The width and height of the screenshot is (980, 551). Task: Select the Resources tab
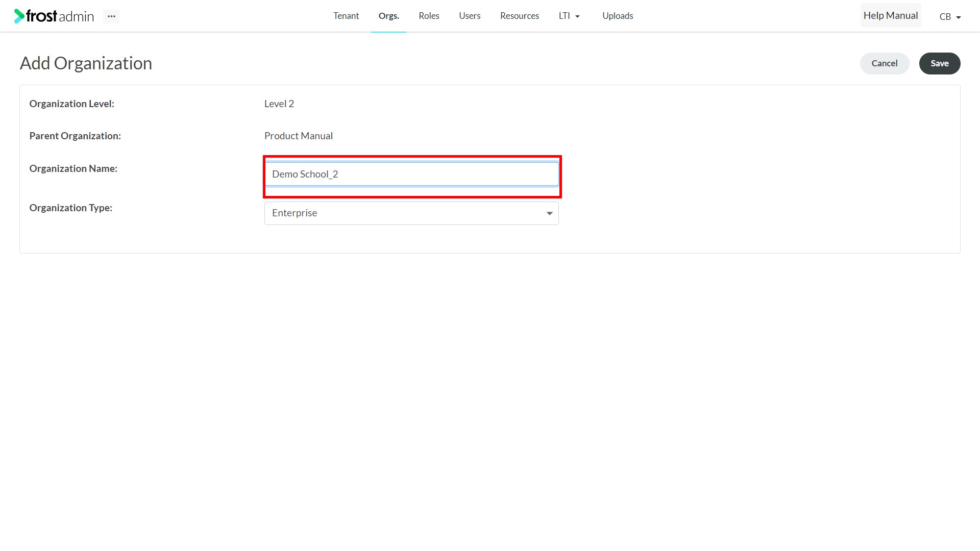(520, 16)
